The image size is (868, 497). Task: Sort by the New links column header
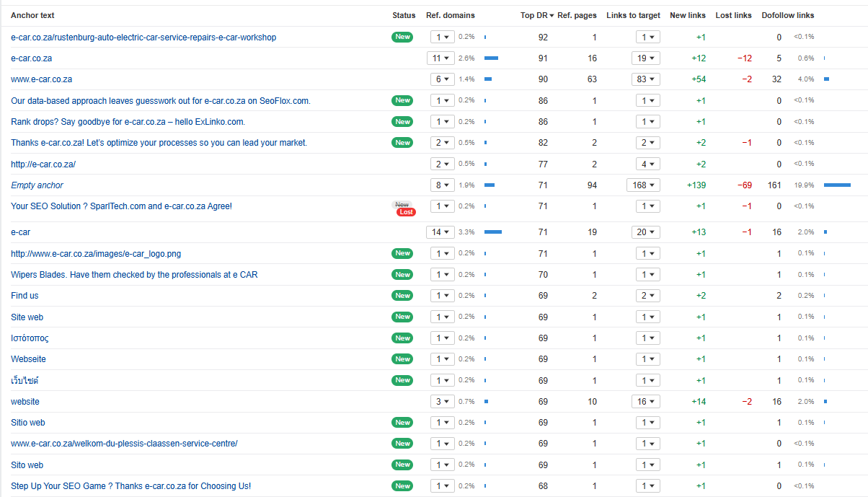click(687, 15)
